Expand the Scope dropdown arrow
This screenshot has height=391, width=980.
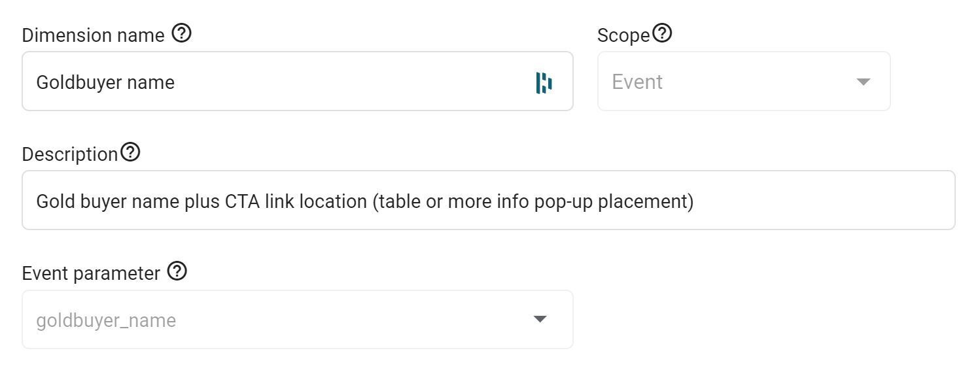(x=864, y=82)
